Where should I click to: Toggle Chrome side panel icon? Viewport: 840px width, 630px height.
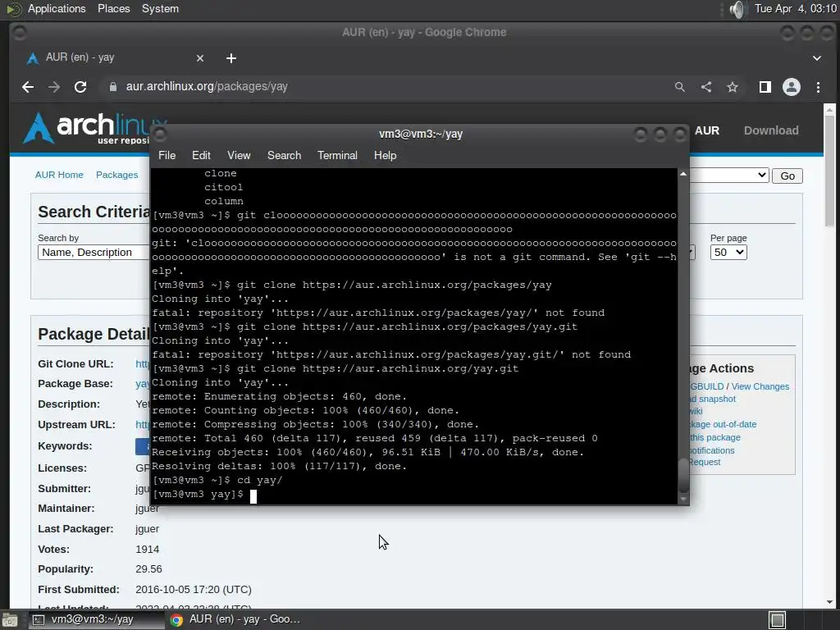765,87
